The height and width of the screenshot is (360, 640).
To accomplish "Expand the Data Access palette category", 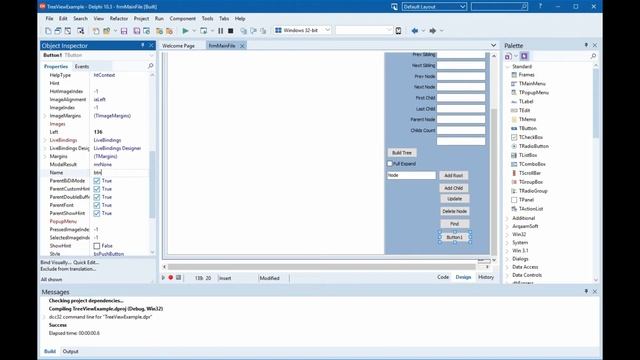I will (507, 267).
